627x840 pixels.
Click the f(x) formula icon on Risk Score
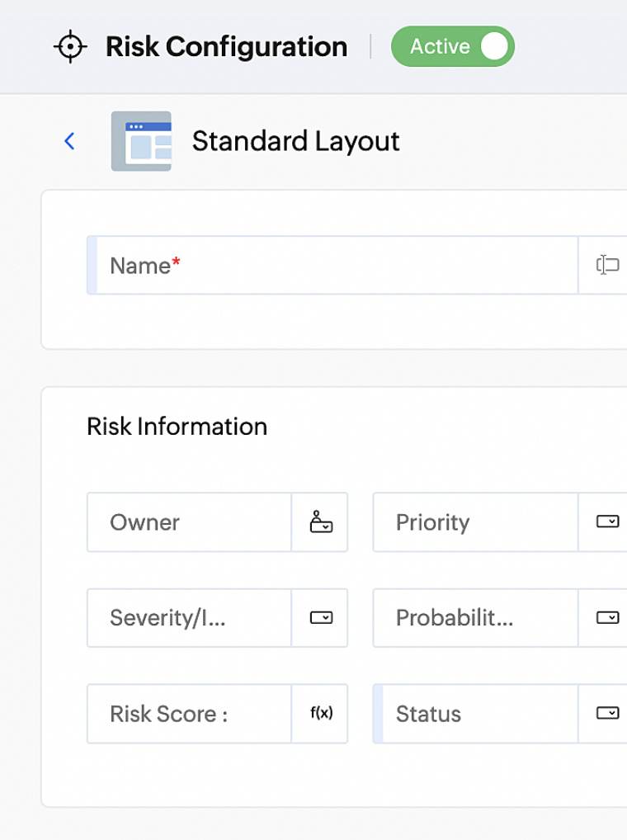[320, 713]
